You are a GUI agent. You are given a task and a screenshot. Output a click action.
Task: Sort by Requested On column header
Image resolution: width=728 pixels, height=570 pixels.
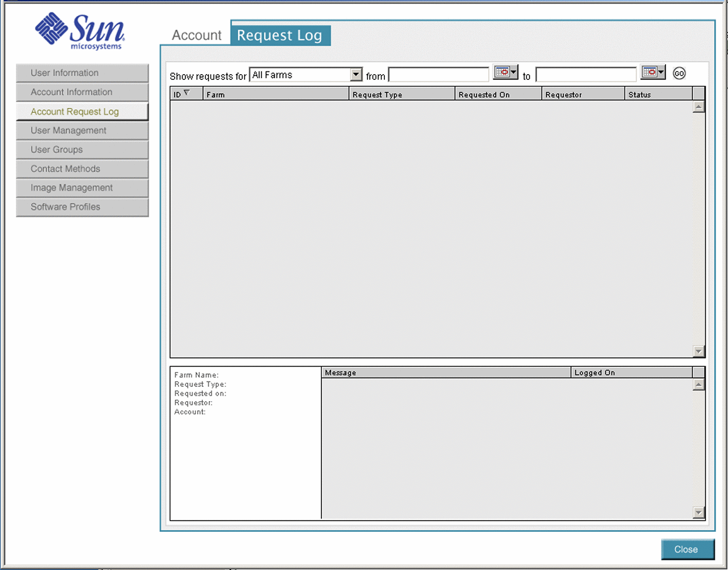[498, 94]
